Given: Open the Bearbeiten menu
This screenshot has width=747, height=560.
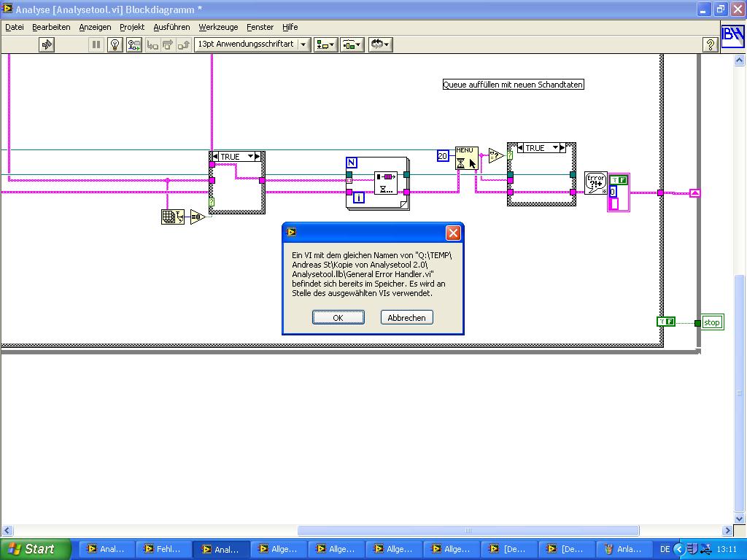Looking at the screenshot, I should click(51, 27).
